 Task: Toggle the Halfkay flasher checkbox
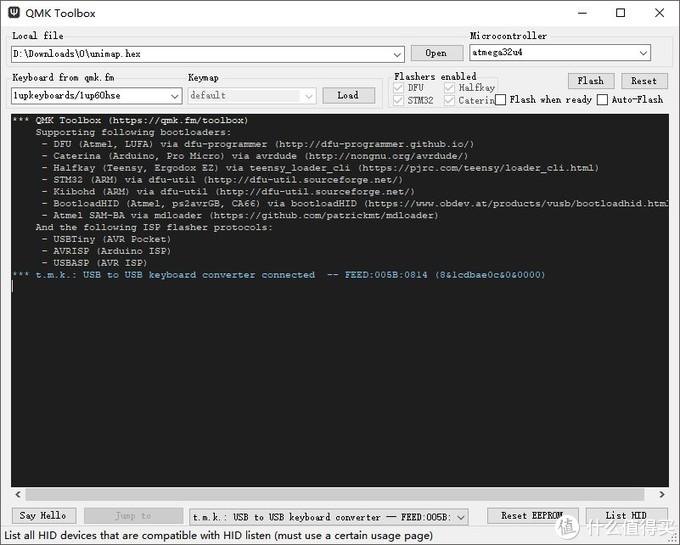coord(449,88)
